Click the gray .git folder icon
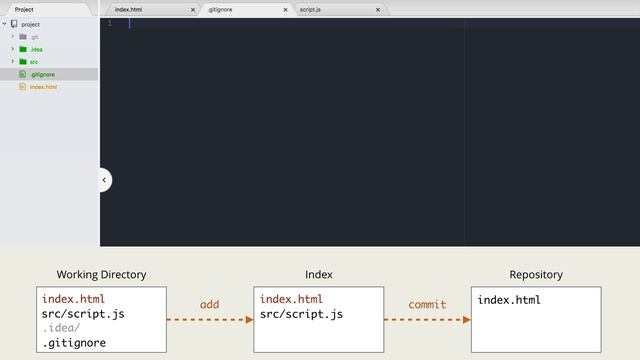 point(23,37)
